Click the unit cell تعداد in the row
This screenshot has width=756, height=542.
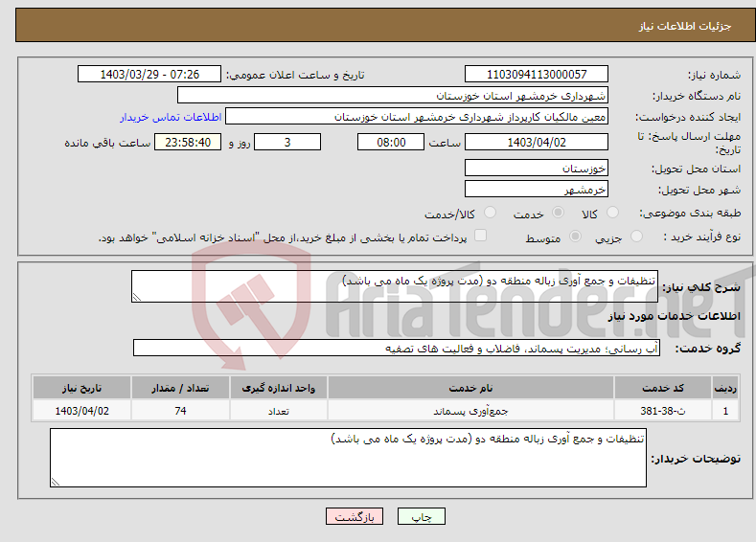coord(278,411)
